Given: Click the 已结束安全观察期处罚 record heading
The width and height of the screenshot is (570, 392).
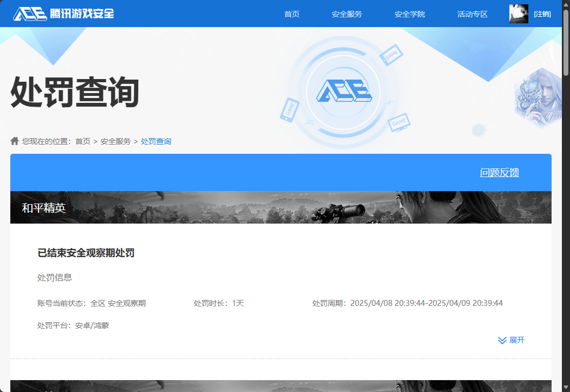Looking at the screenshot, I should point(86,253).
